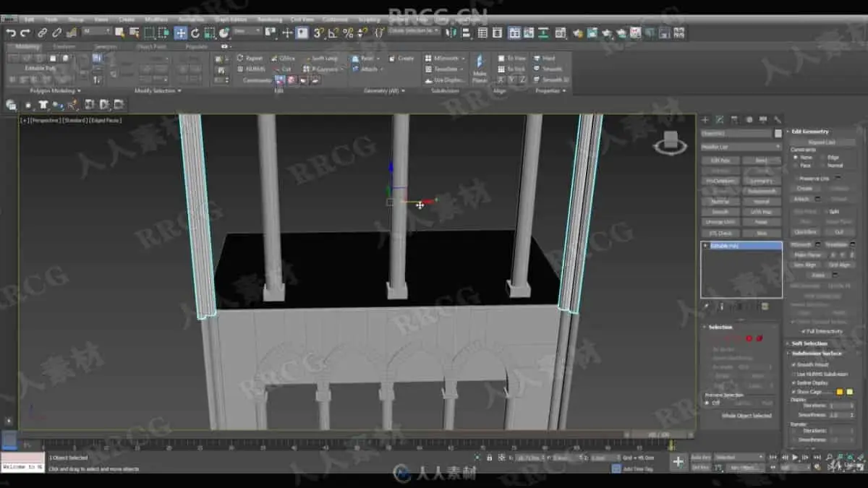Screen dimensions: 868x488
Task: Click the second yellow Show Cage swatch
Action: (x=849, y=391)
